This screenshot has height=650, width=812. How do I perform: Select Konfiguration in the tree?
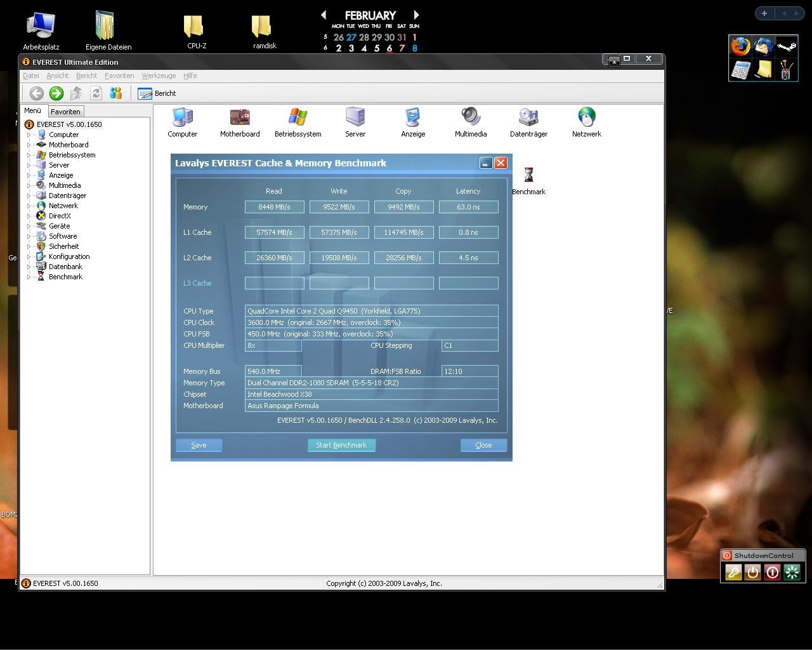pos(69,256)
